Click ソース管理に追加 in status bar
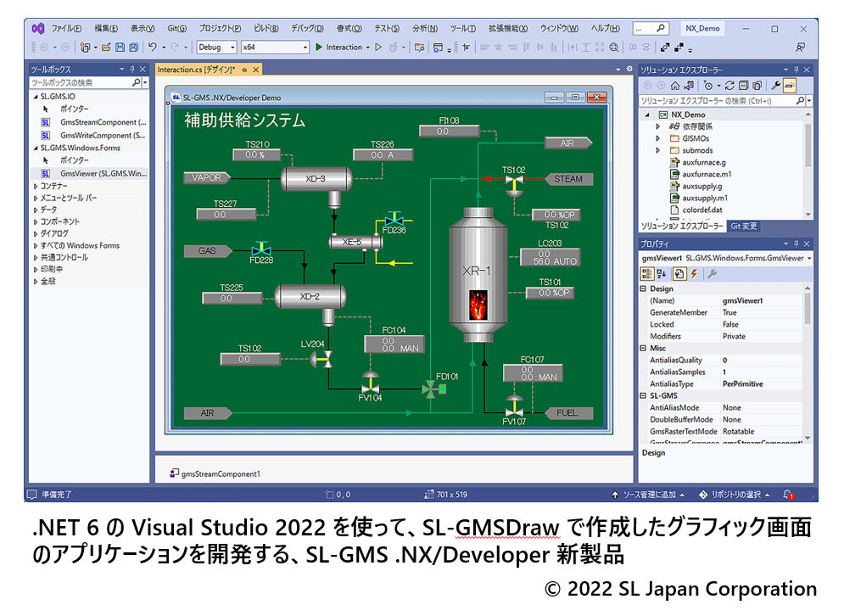The width and height of the screenshot is (844, 616). click(649, 495)
